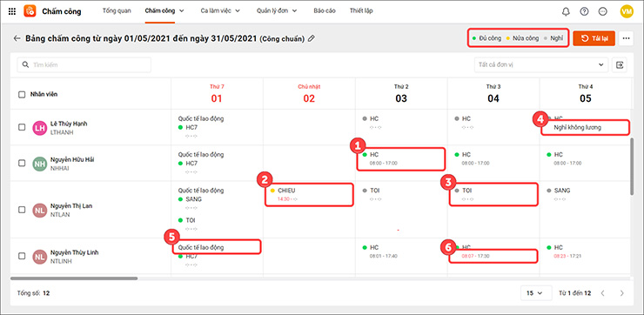This screenshot has height=315, width=644.
Task: Click the LH avatar of Lê Thúy Hạnh
Action: tap(40, 129)
